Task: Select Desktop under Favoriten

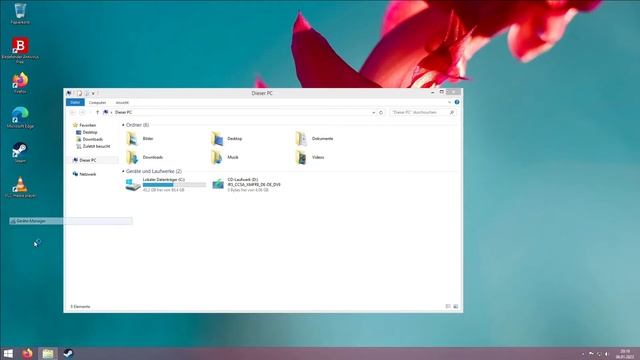Action: pos(87,132)
